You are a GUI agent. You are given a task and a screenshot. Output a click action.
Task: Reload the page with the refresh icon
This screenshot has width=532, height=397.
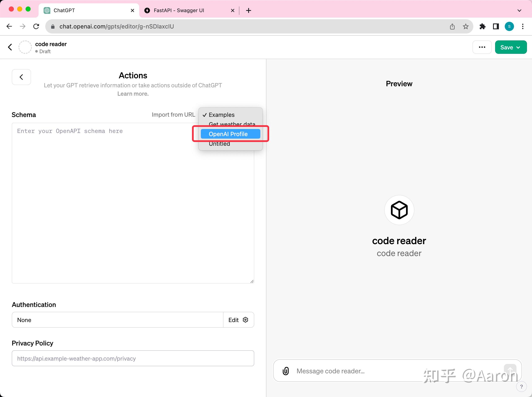36,26
